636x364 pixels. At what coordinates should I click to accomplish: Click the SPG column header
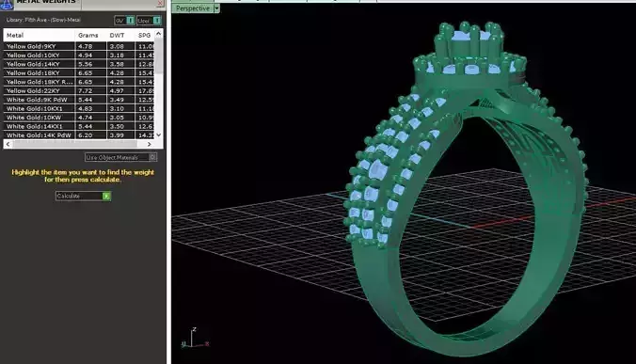pos(144,35)
